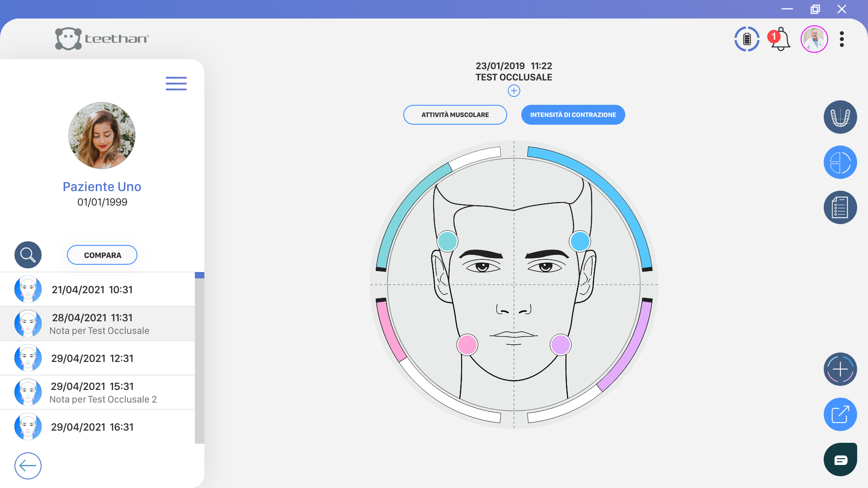The width and height of the screenshot is (868, 488).
Task: Select Intensità di Contrazione view
Action: pyautogui.click(x=573, y=115)
